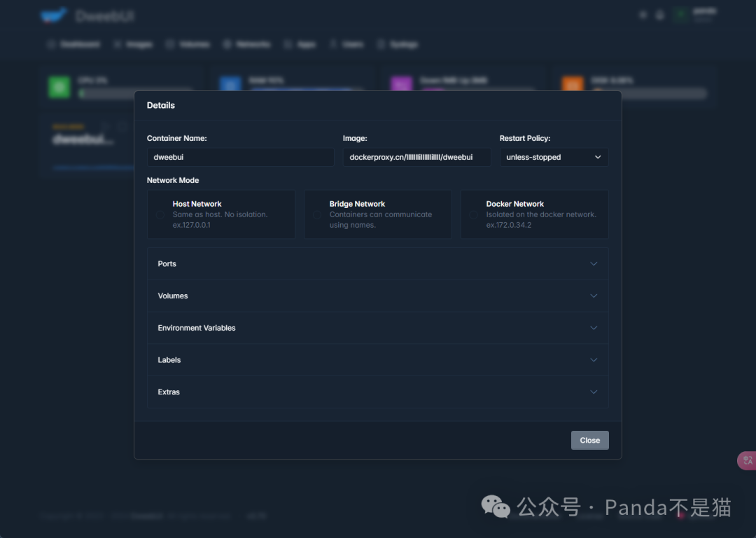
Task: Click the pink translate icon at screen edge
Action: click(x=747, y=460)
